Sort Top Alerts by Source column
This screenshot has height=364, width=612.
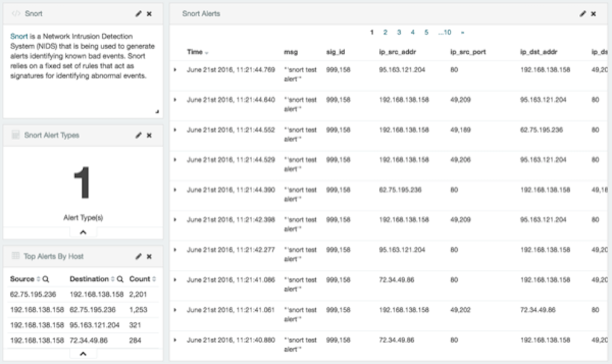point(38,279)
